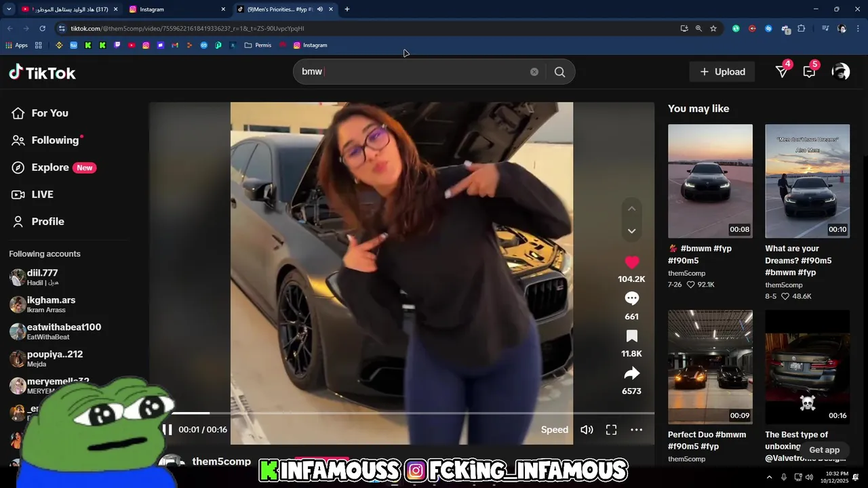Enter fullscreen mode for the video

[x=611, y=430]
